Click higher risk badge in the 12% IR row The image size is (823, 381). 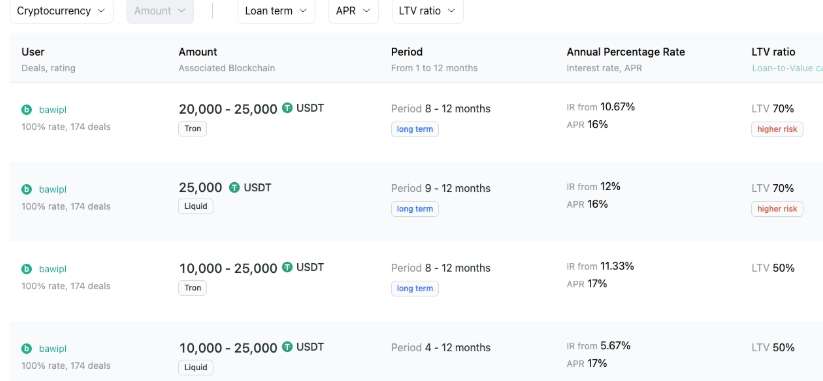tap(777, 209)
